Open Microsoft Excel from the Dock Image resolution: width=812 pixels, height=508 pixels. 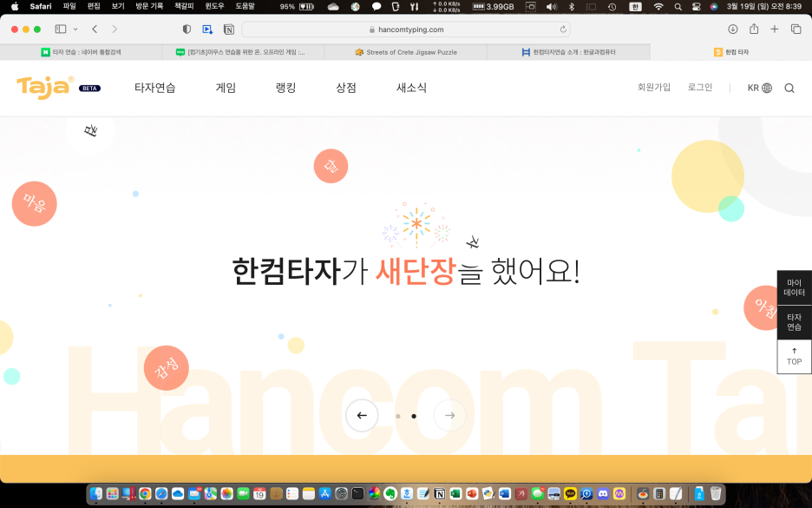click(x=455, y=493)
